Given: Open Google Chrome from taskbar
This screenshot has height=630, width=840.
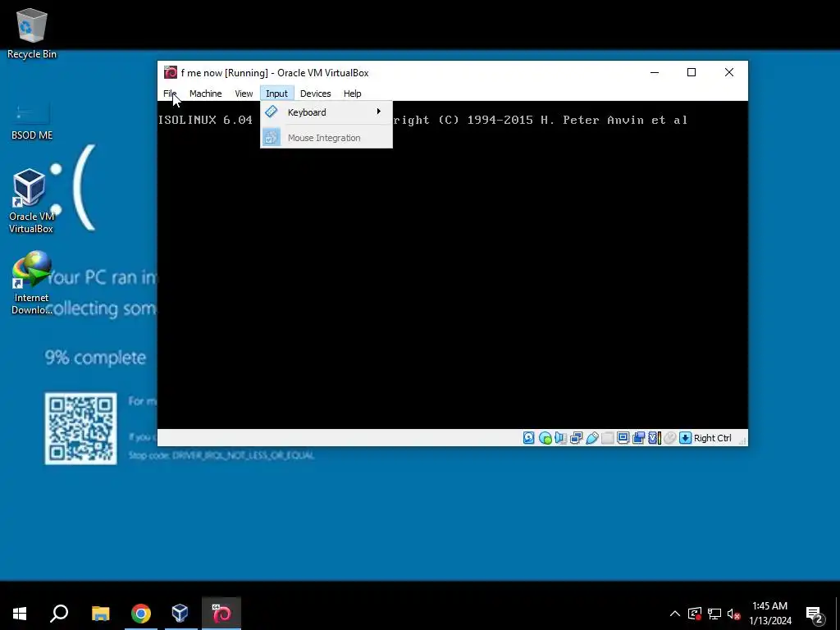Looking at the screenshot, I should 141,613.
